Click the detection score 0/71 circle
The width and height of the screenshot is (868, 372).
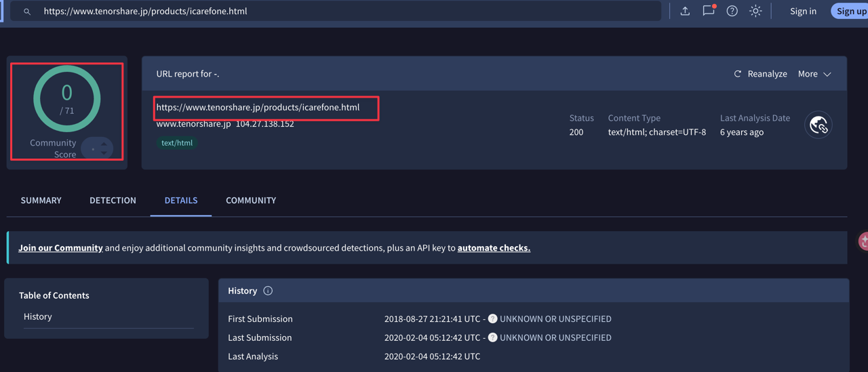tap(67, 98)
